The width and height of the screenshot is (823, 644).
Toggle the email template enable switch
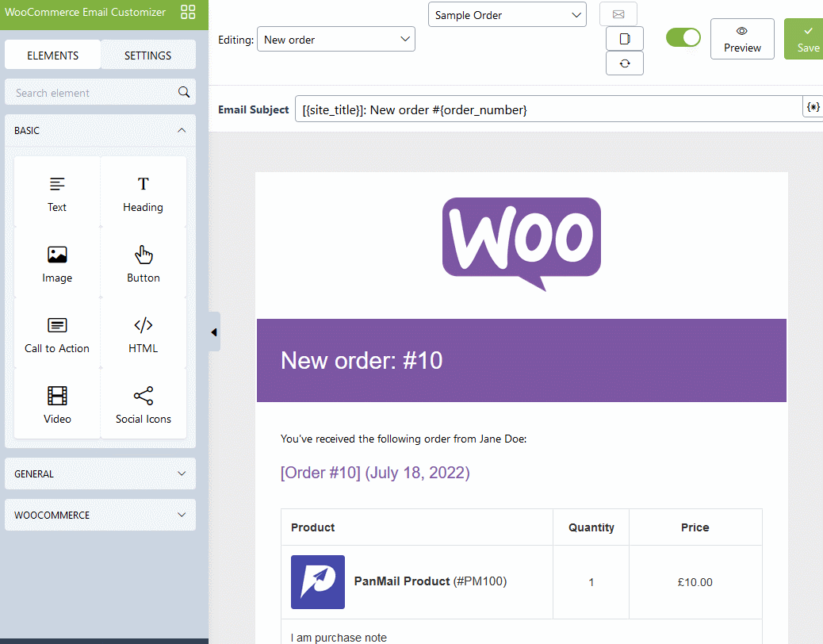(x=683, y=38)
